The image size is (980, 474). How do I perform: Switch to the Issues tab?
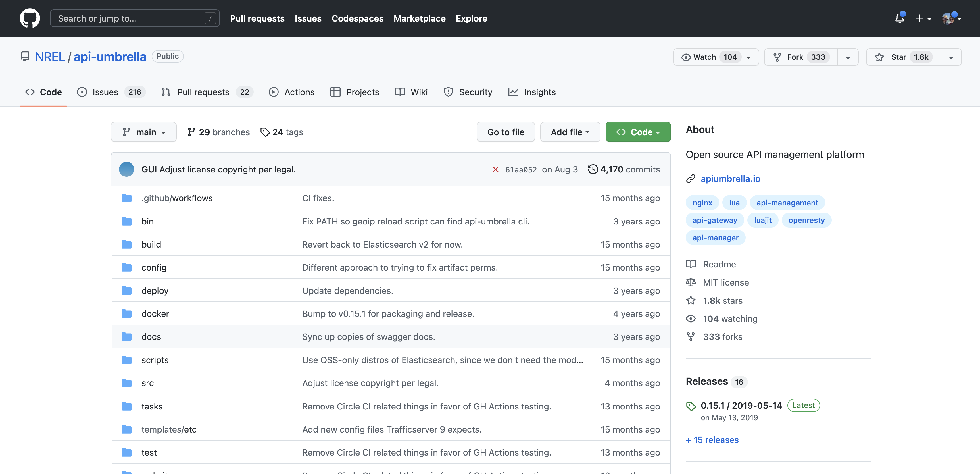(105, 92)
